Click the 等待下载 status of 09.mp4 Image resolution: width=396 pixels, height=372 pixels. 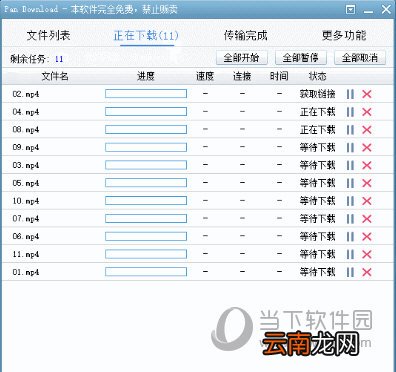pyautogui.click(x=317, y=147)
